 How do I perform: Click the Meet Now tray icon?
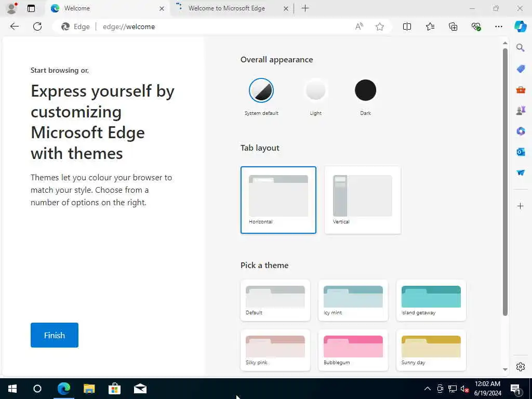(440, 389)
